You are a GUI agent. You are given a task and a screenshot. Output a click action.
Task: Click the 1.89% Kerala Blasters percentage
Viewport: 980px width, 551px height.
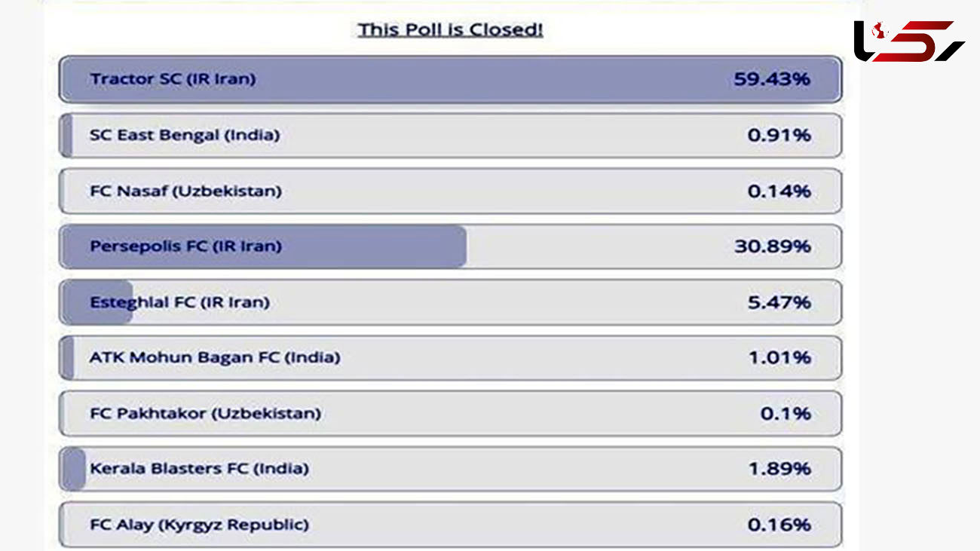point(779,469)
